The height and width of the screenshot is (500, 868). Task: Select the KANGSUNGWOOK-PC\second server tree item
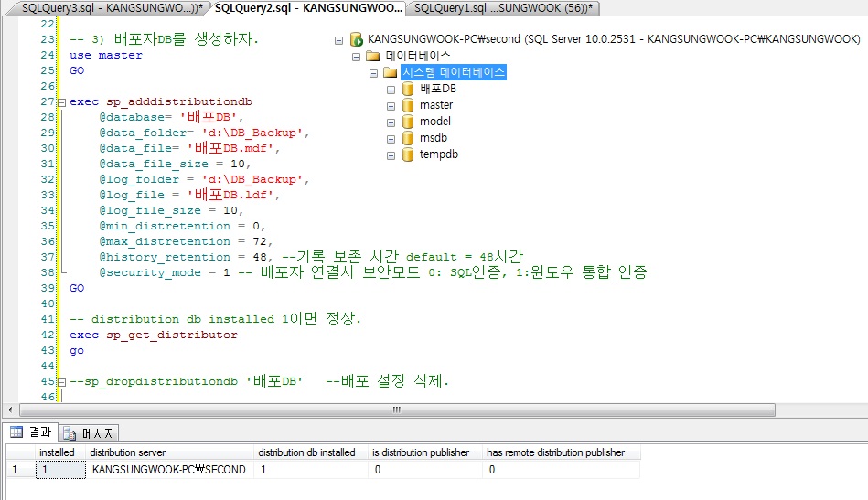[614, 39]
